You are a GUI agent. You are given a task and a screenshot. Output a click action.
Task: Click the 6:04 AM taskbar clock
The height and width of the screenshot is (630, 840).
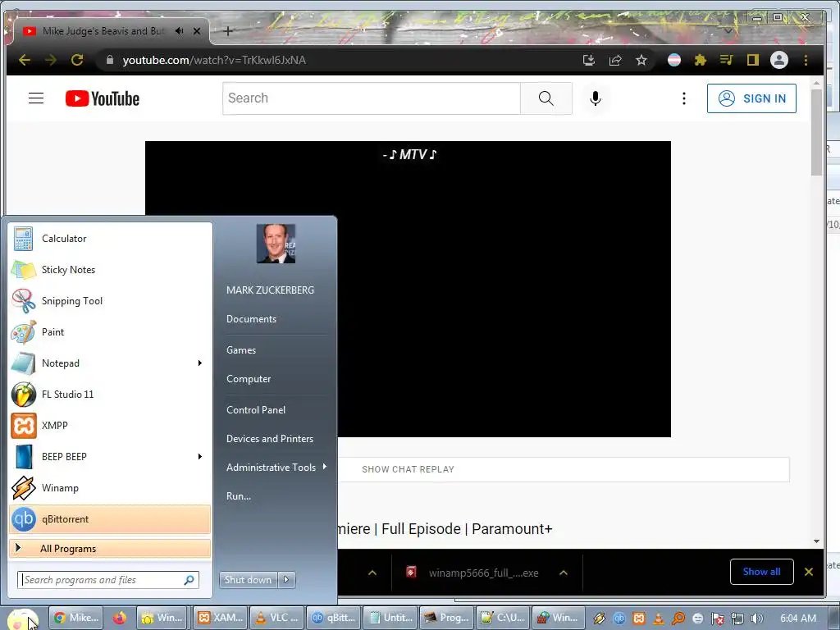point(798,619)
